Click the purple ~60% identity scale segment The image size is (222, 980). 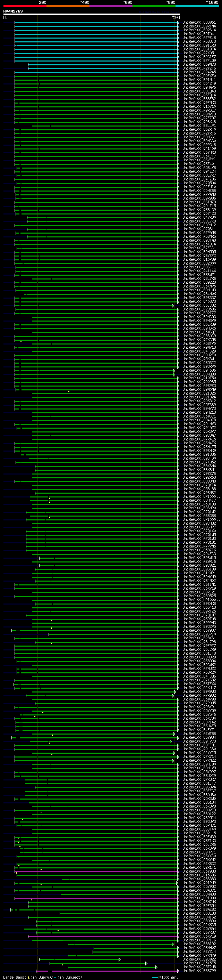point(111,6)
